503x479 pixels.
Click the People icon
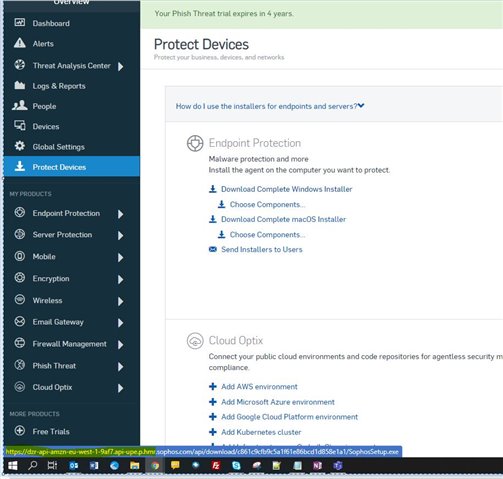pos(20,105)
